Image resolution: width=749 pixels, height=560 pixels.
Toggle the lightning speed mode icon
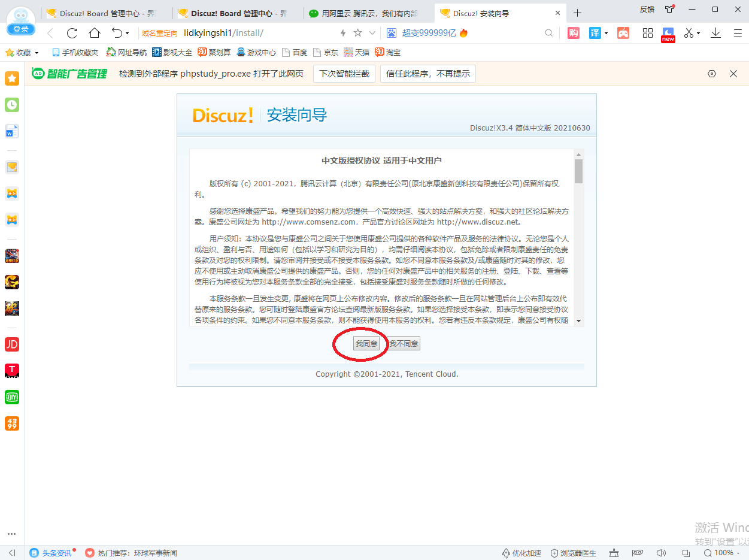click(343, 33)
